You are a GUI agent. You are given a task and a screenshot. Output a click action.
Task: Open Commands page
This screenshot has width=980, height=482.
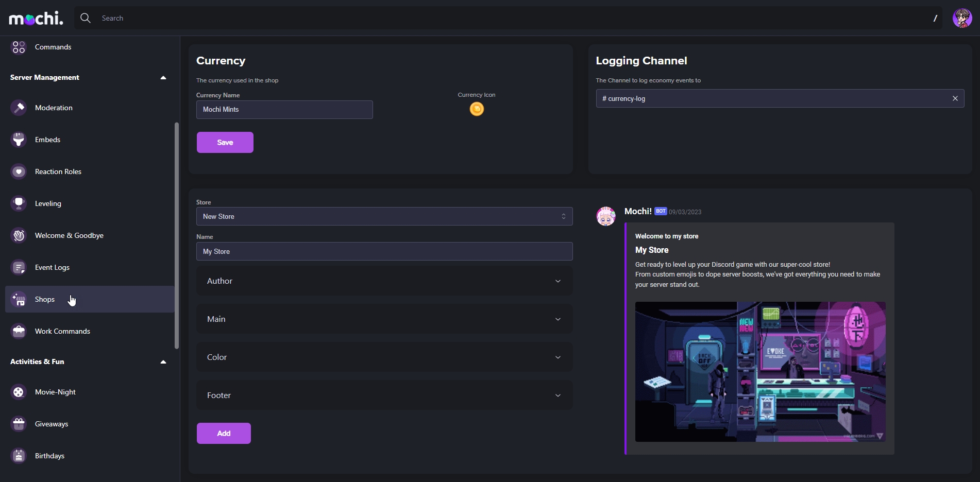click(x=53, y=47)
